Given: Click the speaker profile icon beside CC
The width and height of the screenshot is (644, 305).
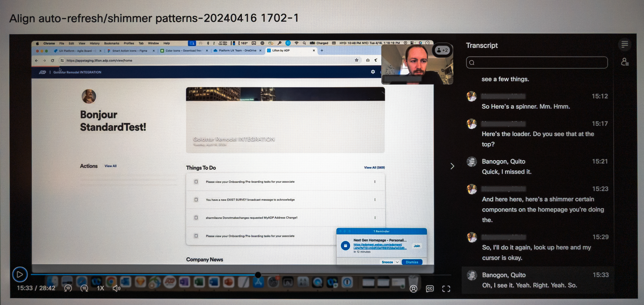Looking at the screenshot, I should [x=414, y=289].
